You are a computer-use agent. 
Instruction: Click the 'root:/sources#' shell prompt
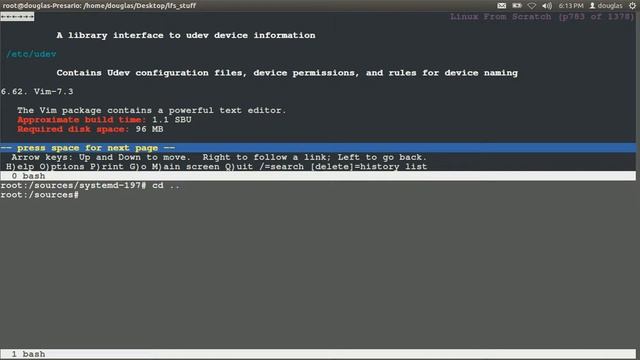click(x=40, y=195)
